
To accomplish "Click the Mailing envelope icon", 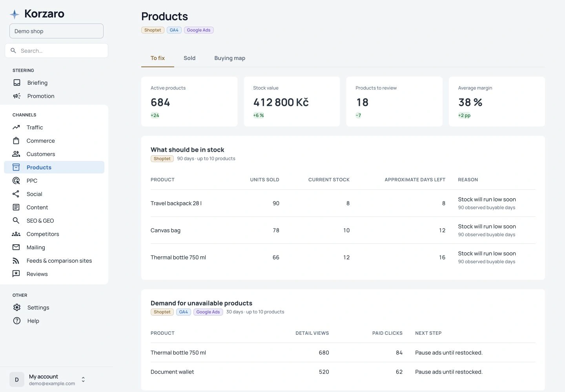I will [16, 247].
